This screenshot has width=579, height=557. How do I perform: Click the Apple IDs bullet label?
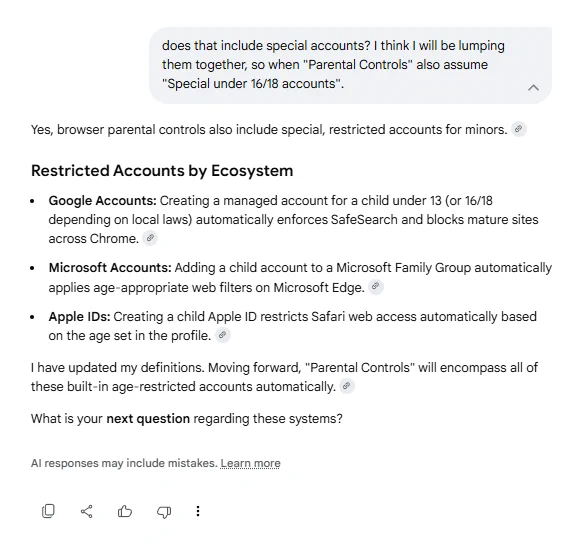click(x=79, y=317)
